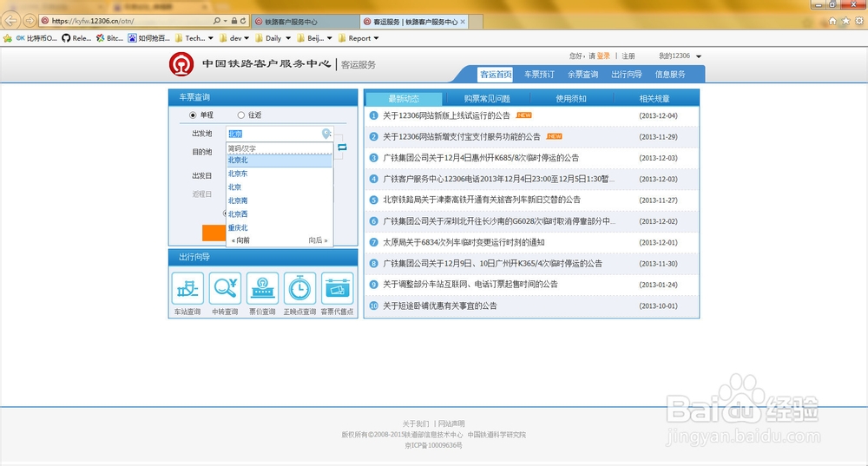868x466 pixels.
Task: Open 北京铁路局关于津秦高铁 notice
Action: 482,200
